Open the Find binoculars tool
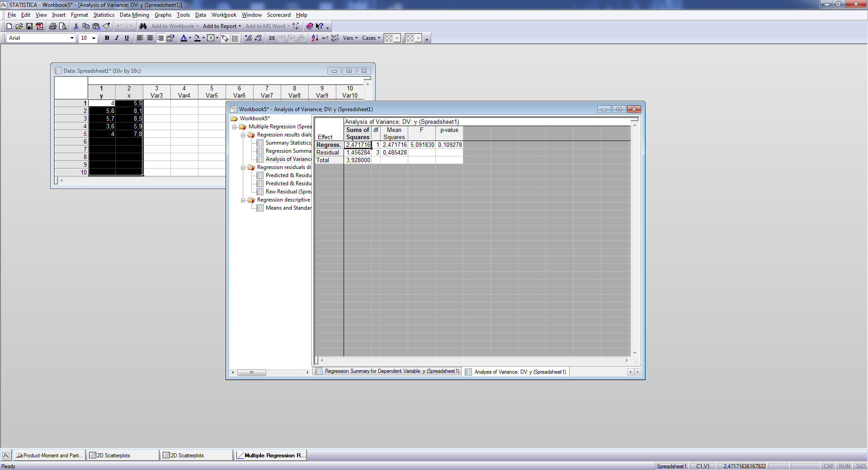 tap(143, 26)
